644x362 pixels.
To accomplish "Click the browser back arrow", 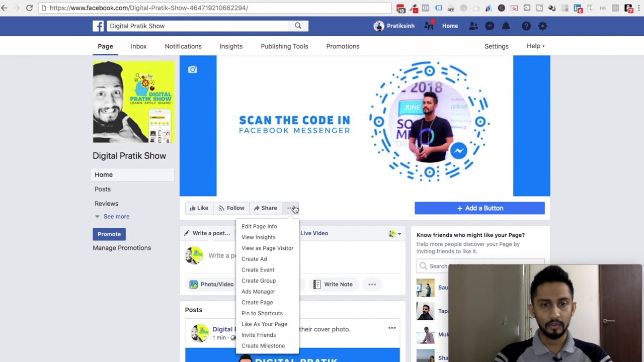I will tap(5, 8).
